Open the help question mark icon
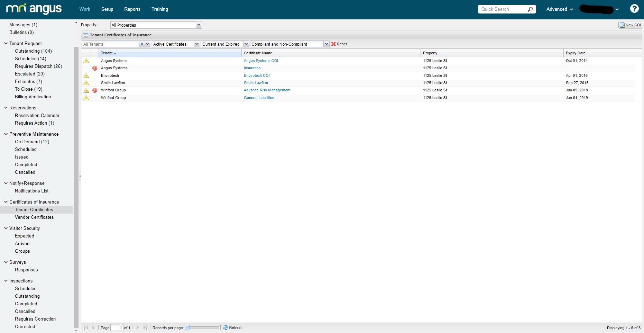 (x=634, y=9)
